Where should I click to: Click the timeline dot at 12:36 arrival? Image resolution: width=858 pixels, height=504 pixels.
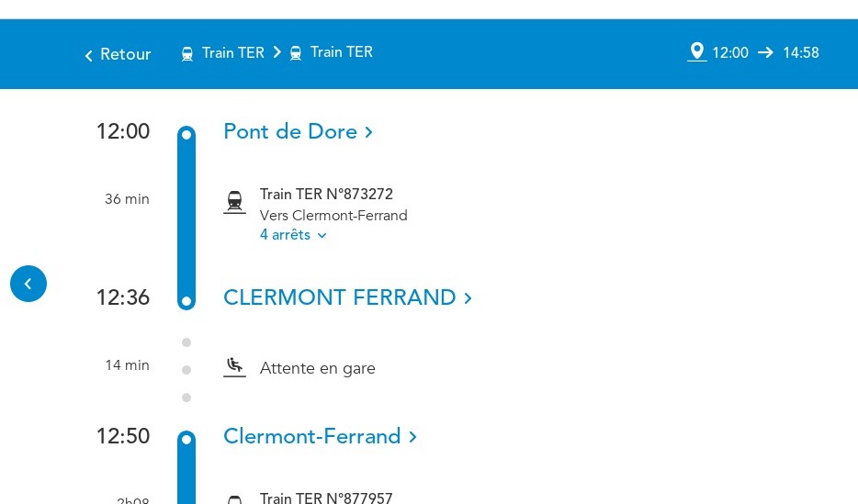pos(186,301)
